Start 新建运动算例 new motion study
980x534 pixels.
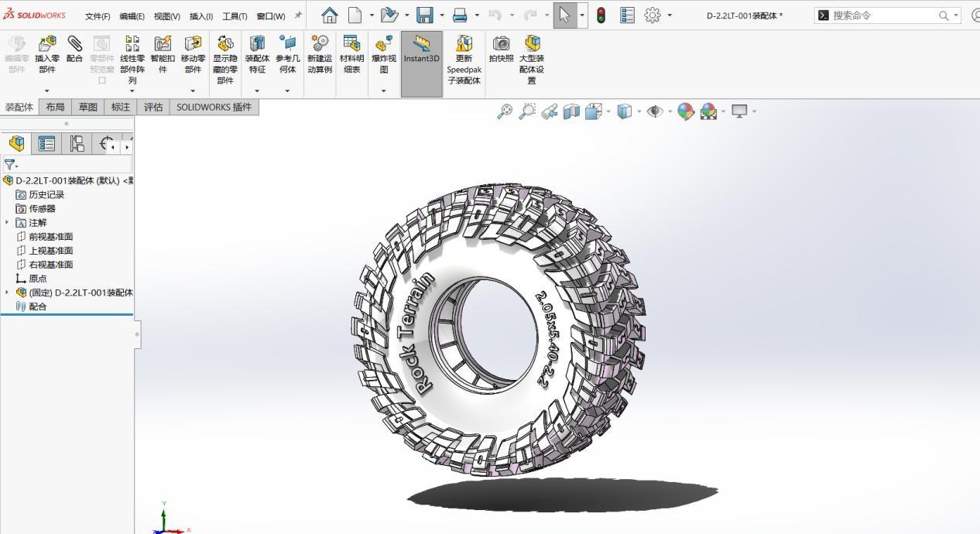tap(320, 54)
